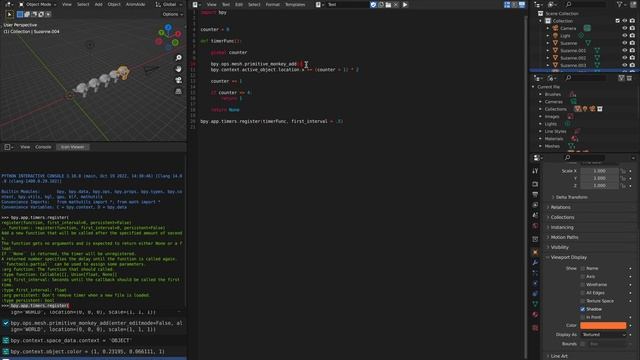The image size is (640, 360).
Task: Open the Tool properties tab icon
Action: pyautogui.click(x=535, y=171)
